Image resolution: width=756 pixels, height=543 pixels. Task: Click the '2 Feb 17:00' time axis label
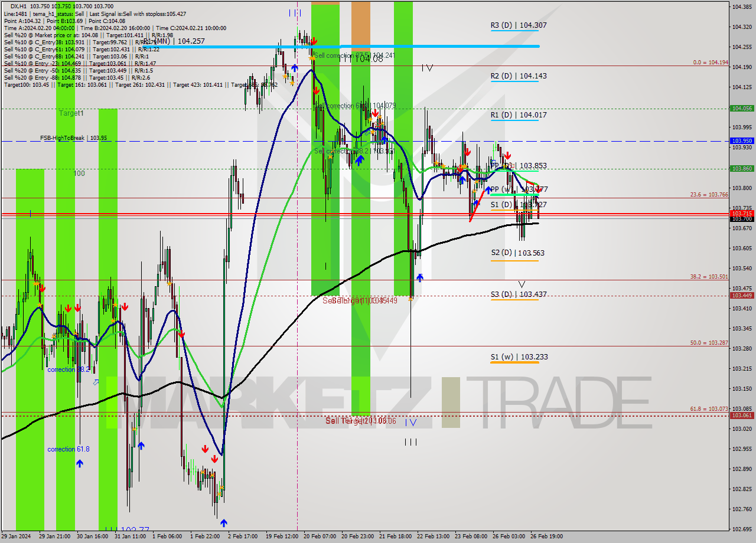click(x=243, y=537)
